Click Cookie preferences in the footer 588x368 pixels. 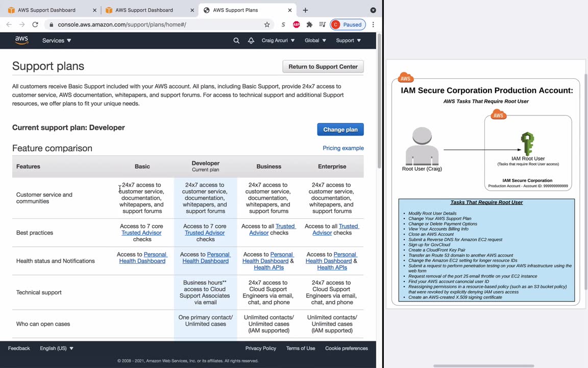click(347, 349)
